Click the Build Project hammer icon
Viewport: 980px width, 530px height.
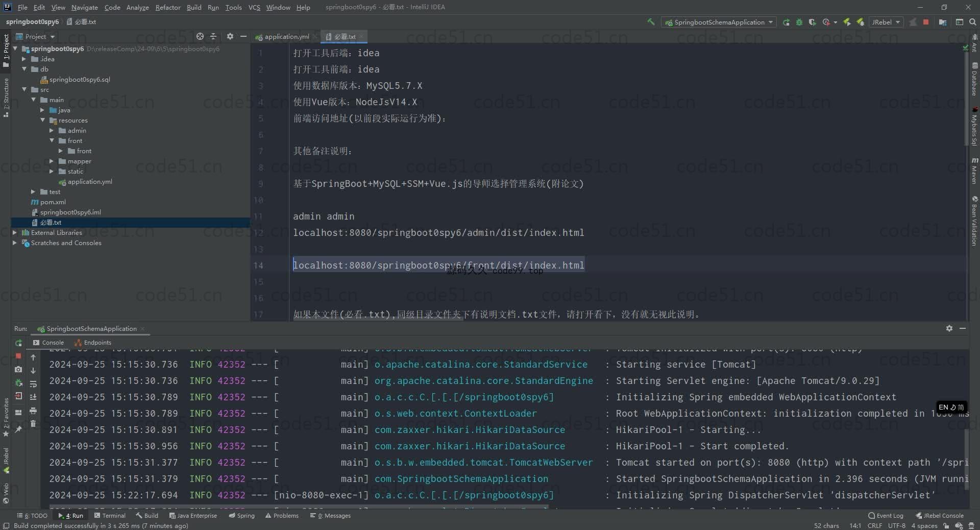coord(651,22)
